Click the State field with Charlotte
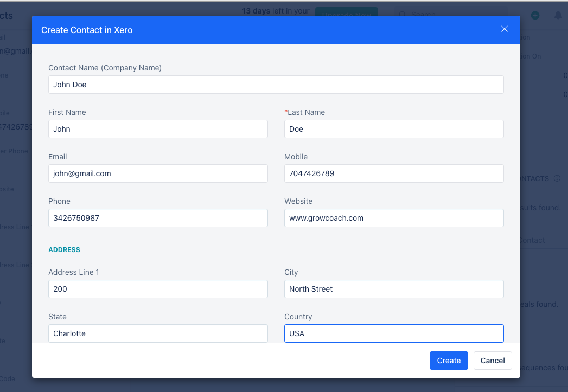 tap(158, 333)
